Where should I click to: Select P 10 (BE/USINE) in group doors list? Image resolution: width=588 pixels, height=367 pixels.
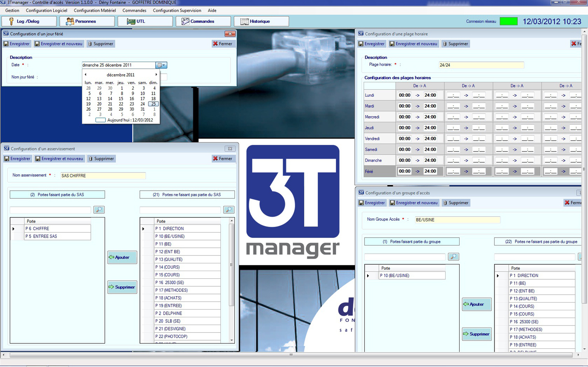(412, 276)
